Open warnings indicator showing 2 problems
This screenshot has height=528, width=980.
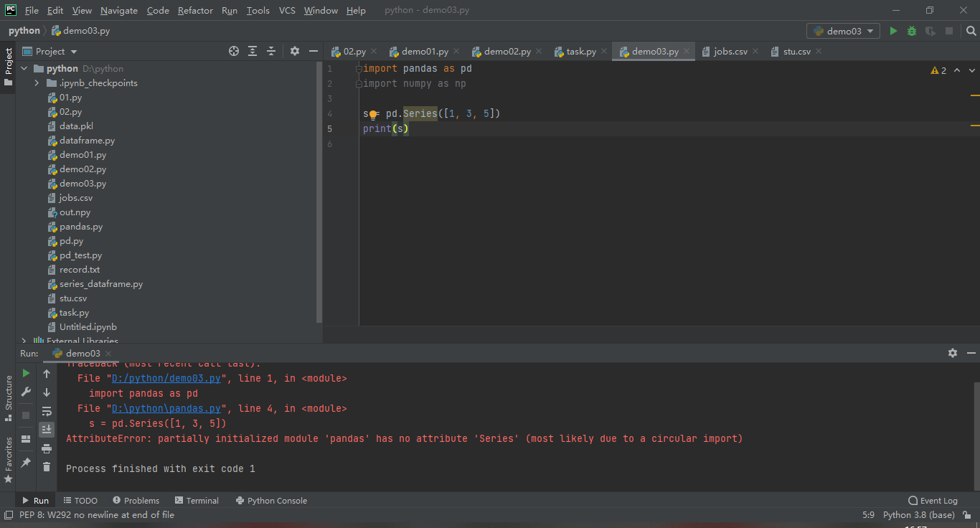click(938, 70)
